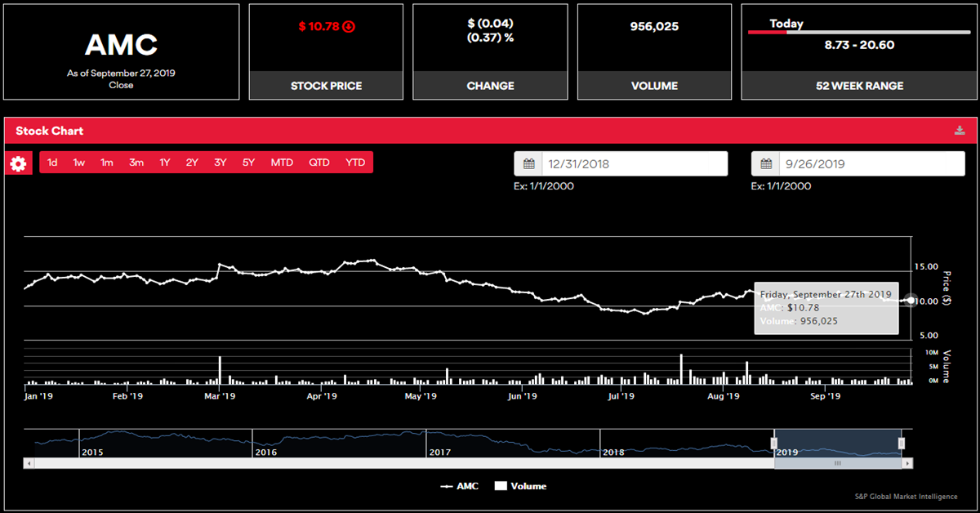Select the 1d time range
This screenshot has height=513, width=980.
tap(52, 163)
